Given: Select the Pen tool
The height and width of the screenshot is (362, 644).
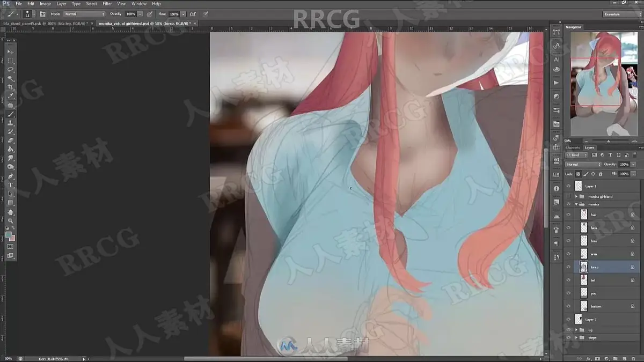Looking at the screenshot, I should (x=10, y=176).
